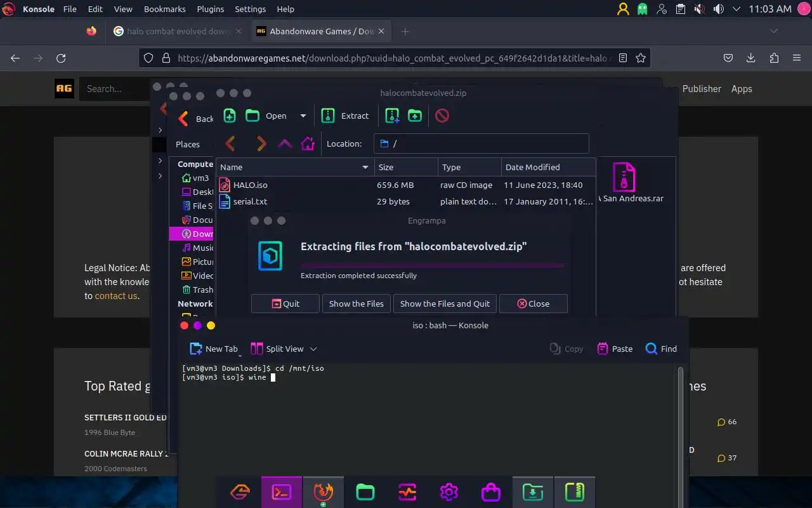Screen dimensions: 812x508
Task: Click the Publisher link on website
Action: tap(702, 89)
